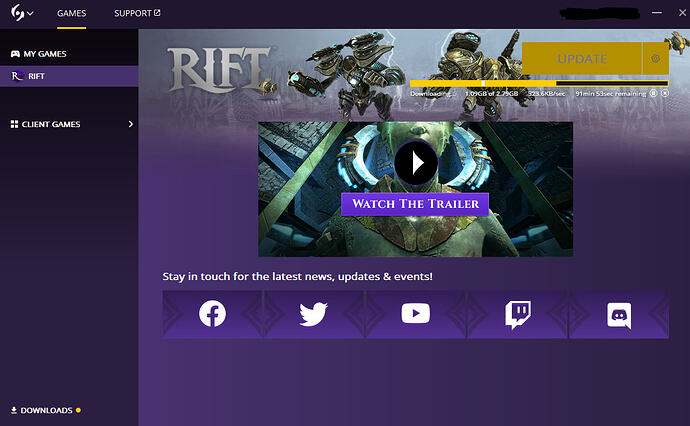Click the download progress bar

coord(539,83)
